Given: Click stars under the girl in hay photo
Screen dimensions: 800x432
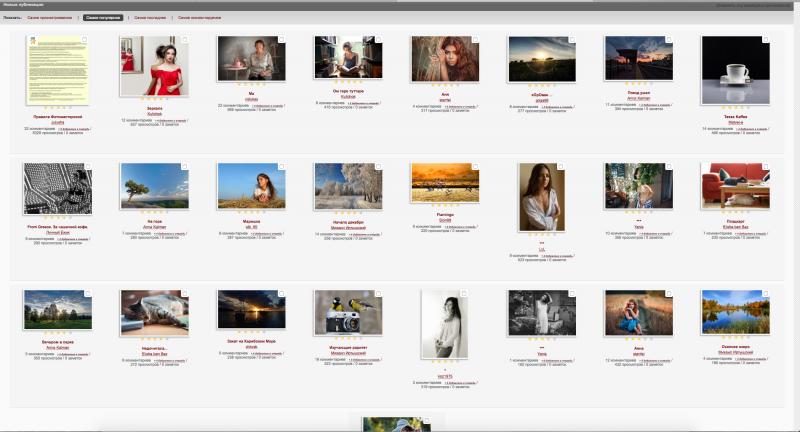Looking at the screenshot, I should click(252, 212).
